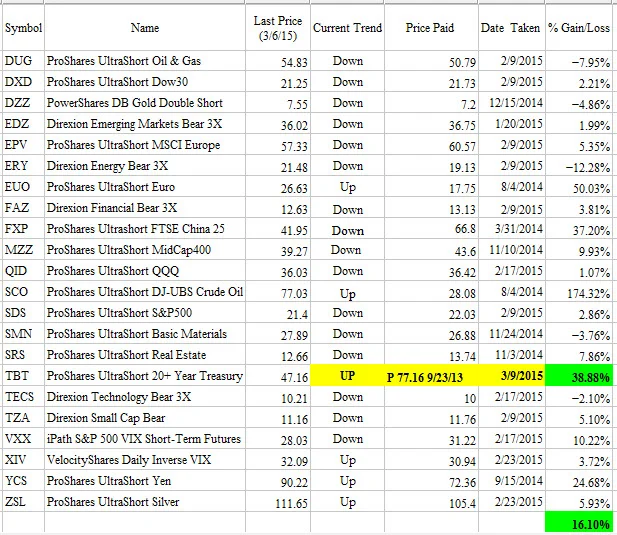Click ProShares UltraShort Real Estate cell
The height and width of the screenshot is (535, 617).
pyautogui.click(x=145, y=354)
